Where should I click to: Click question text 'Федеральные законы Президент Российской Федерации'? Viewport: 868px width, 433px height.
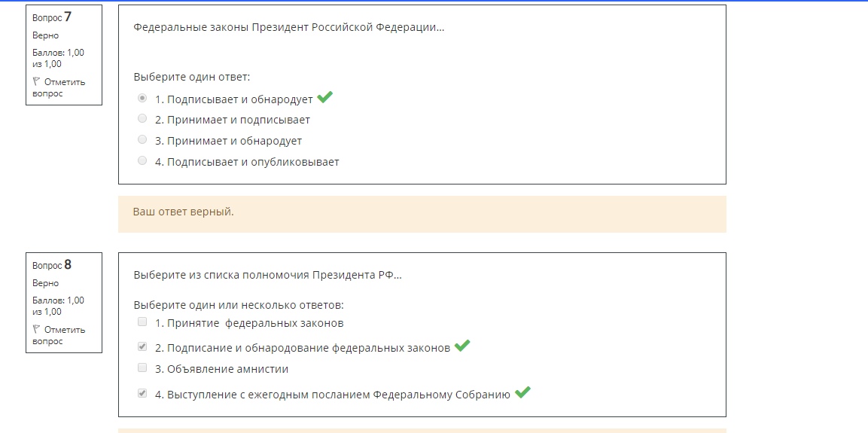pyautogui.click(x=288, y=27)
